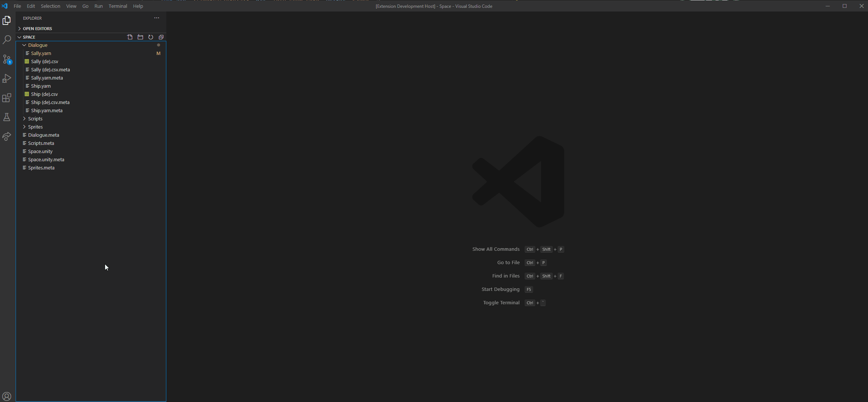Open the Run and Debug view
The width and height of the screenshot is (868, 402).
tap(7, 78)
